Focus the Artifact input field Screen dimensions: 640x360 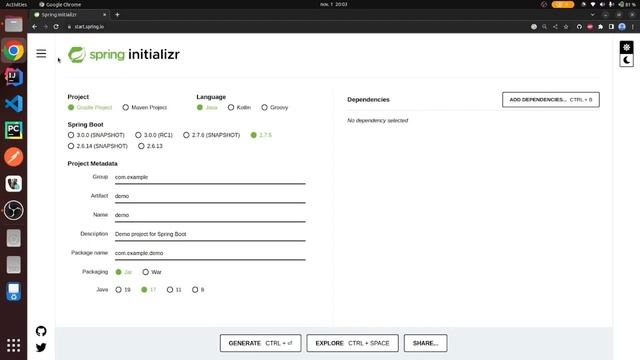click(x=210, y=196)
